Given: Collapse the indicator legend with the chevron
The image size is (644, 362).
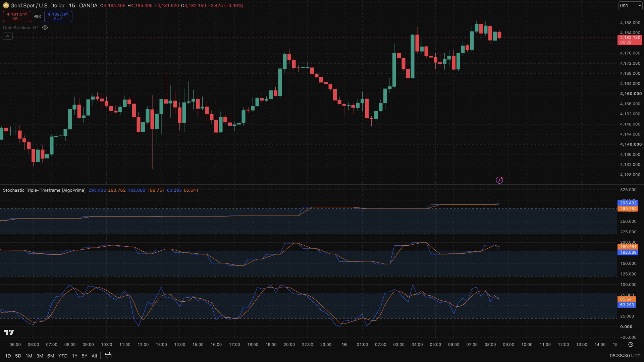Looking at the screenshot, I should coord(8,36).
